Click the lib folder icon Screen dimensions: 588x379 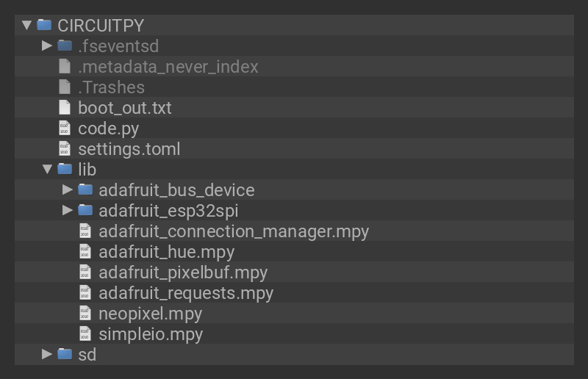65,169
